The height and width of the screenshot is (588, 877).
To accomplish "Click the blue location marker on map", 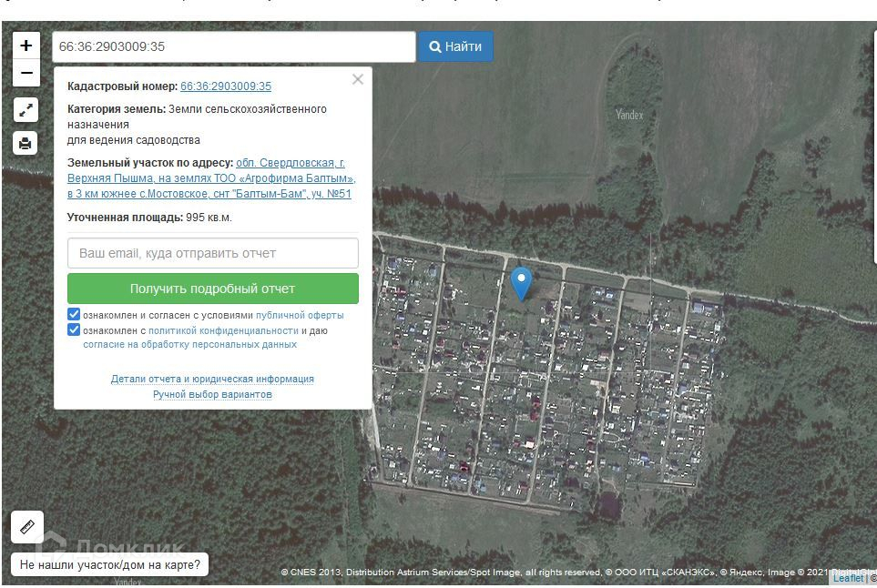I will tap(521, 283).
